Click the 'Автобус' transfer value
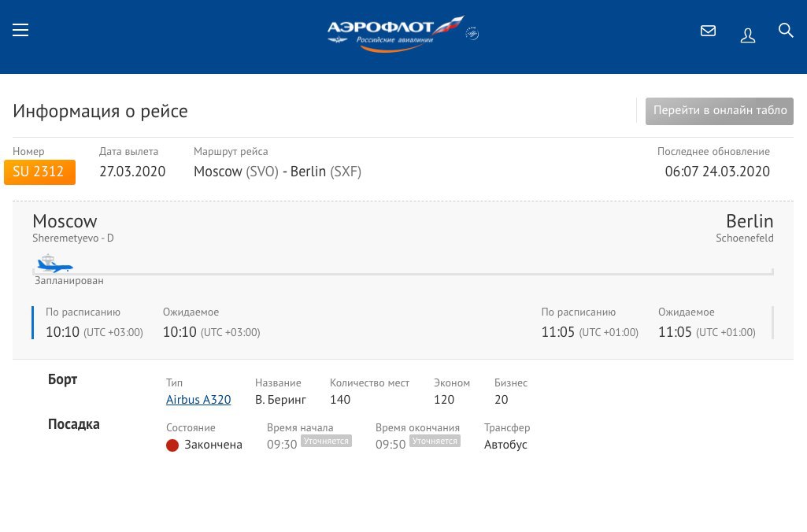Image resolution: width=807 pixels, height=532 pixels. [x=505, y=445]
